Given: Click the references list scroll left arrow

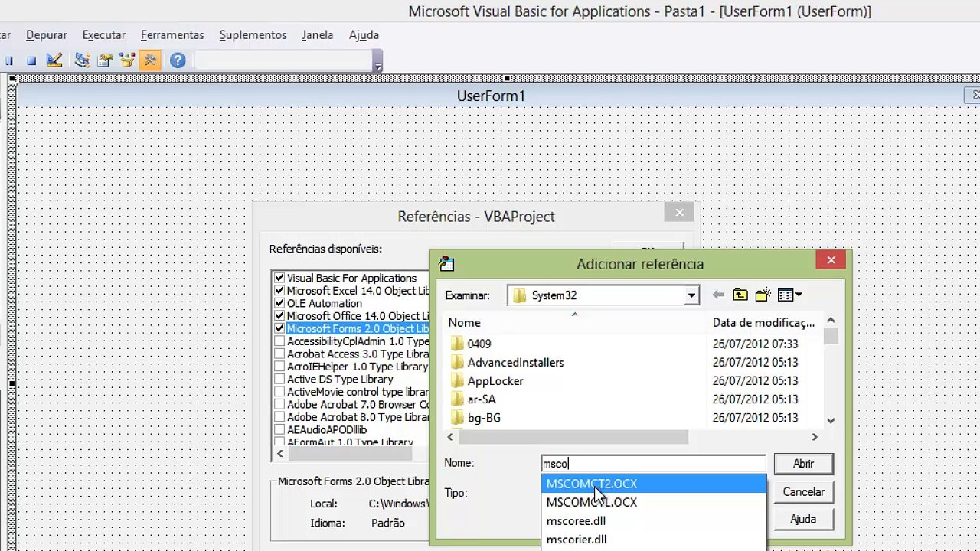Looking at the screenshot, I should coord(279,453).
